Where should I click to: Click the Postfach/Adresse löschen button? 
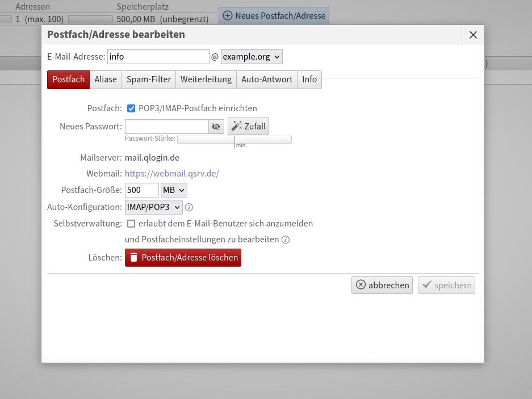pyautogui.click(x=183, y=257)
